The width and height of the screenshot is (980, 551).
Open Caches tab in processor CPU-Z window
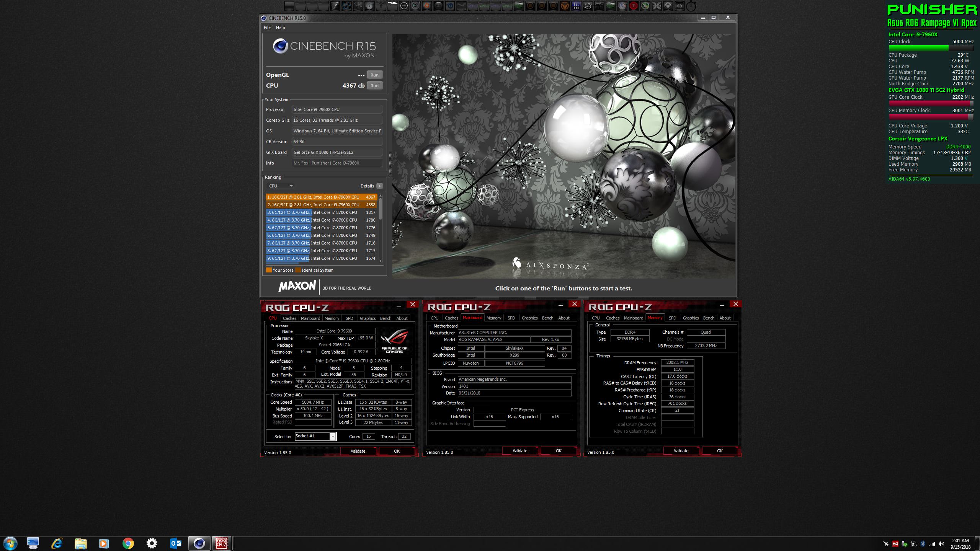289,318
